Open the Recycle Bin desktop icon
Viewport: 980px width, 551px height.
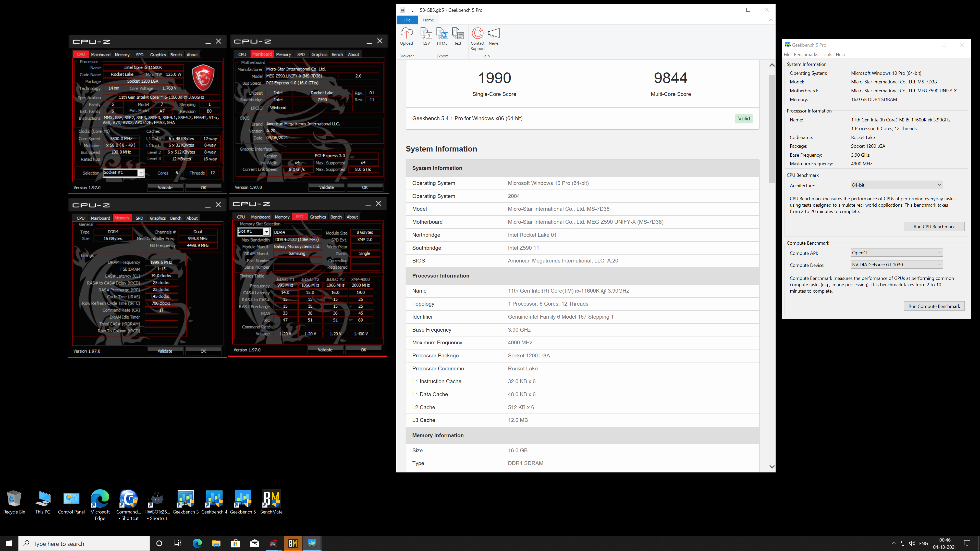14,502
